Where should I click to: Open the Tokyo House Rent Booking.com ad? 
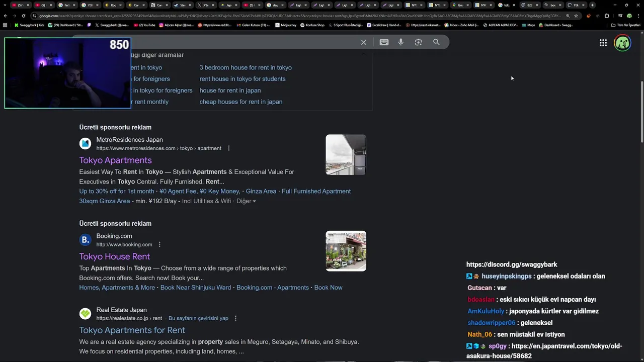(x=115, y=256)
